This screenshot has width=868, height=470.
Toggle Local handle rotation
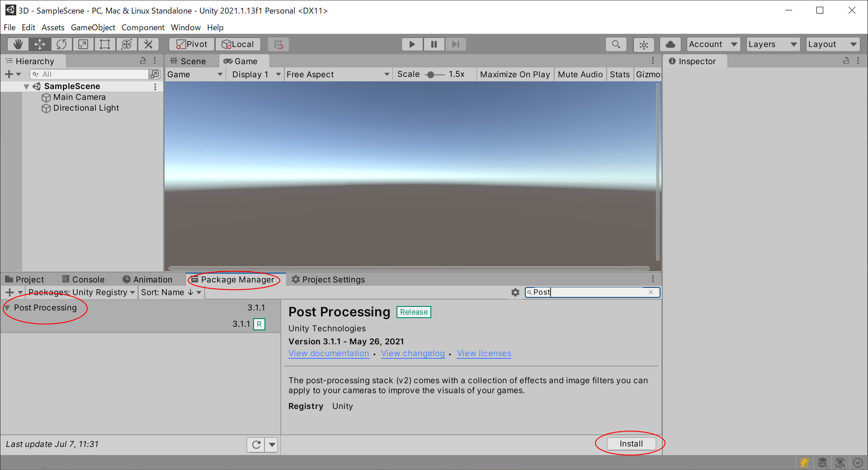point(238,44)
